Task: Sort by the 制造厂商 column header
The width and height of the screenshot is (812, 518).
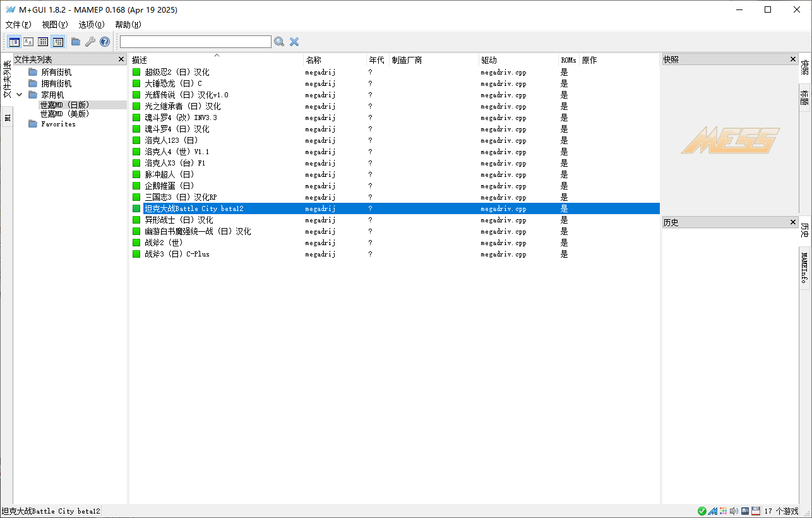Action: point(434,60)
